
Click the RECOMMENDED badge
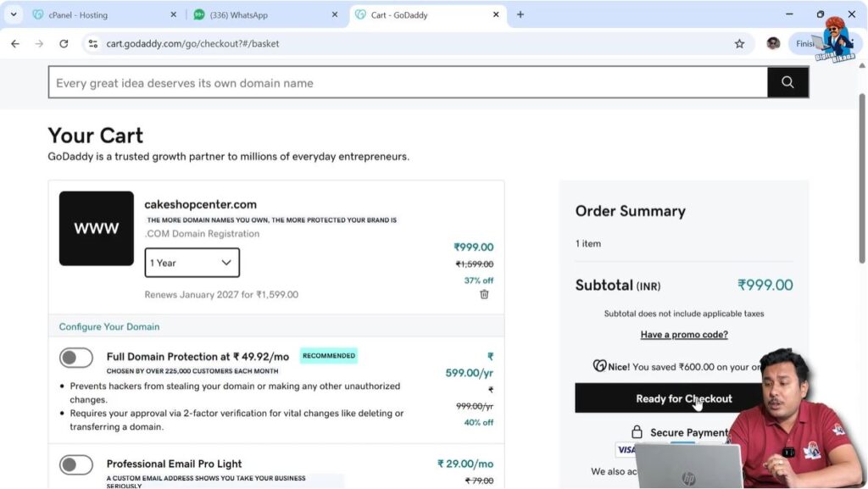point(329,356)
